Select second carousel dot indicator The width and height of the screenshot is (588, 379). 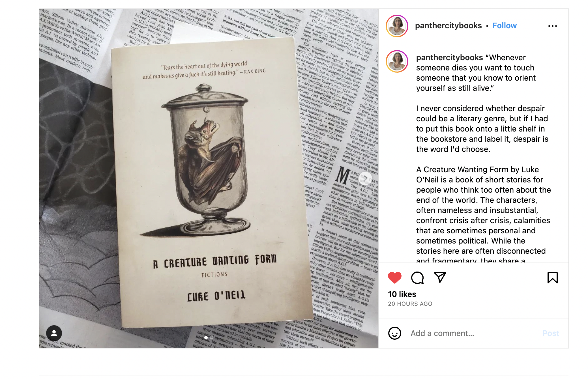212,338
